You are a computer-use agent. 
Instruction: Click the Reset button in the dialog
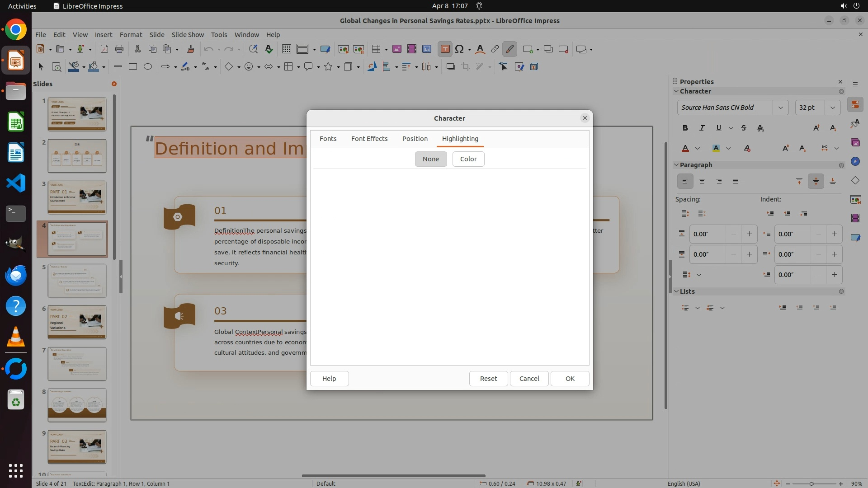pos(488,379)
